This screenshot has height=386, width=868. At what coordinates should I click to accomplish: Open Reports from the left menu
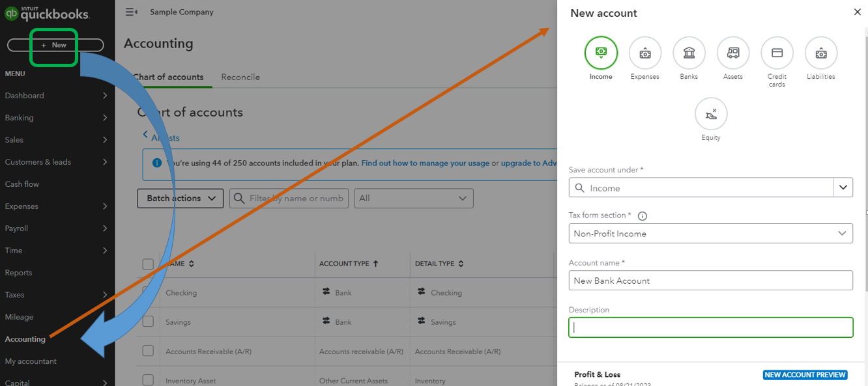pos(18,273)
